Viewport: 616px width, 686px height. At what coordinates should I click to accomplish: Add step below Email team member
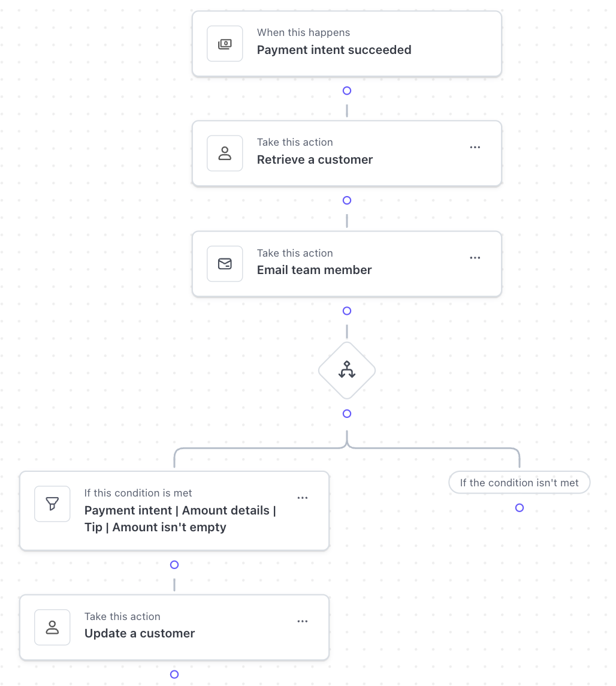[x=347, y=311]
